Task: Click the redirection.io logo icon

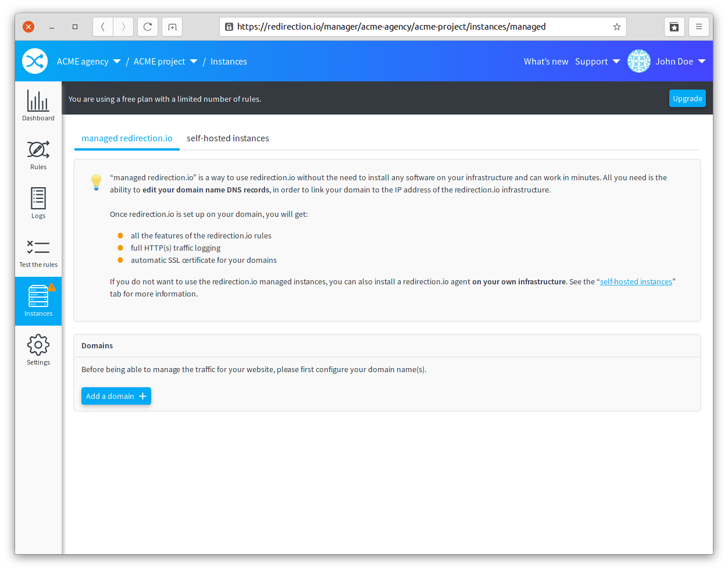Action: click(35, 61)
